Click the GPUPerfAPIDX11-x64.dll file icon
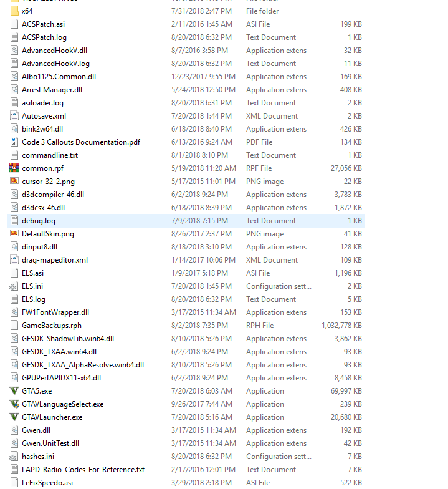 click(14, 378)
